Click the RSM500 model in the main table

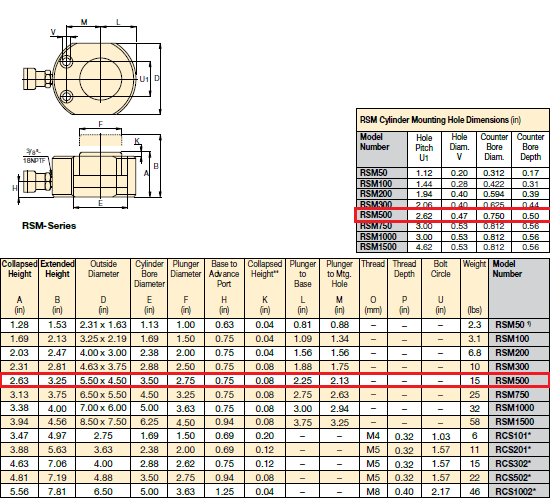[x=512, y=380]
